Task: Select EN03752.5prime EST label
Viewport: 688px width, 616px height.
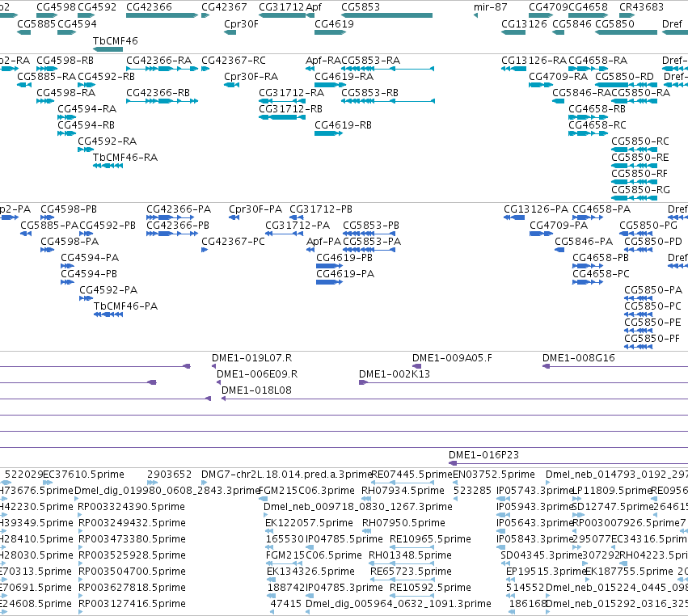Action: (x=494, y=475)
